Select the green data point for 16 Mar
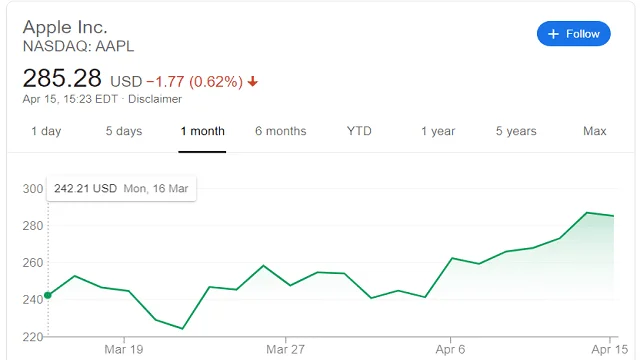The image size is (640, 360). (48, 295)
